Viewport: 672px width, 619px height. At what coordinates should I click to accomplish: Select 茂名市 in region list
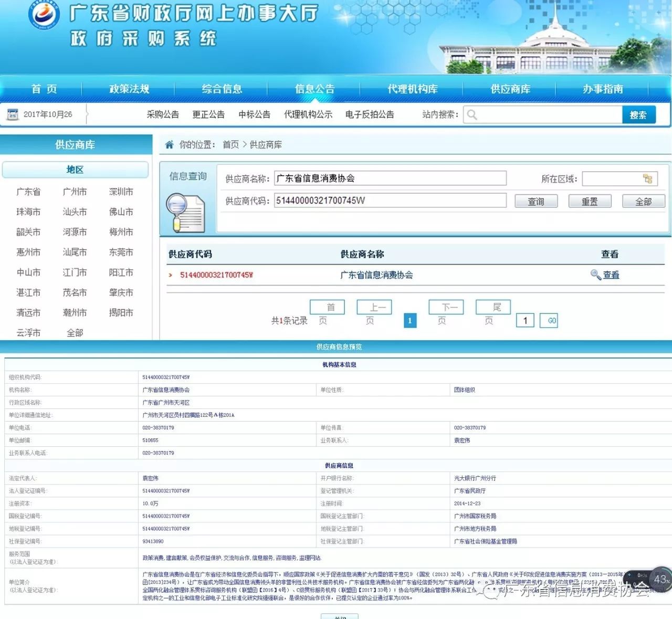pos(75,292)
